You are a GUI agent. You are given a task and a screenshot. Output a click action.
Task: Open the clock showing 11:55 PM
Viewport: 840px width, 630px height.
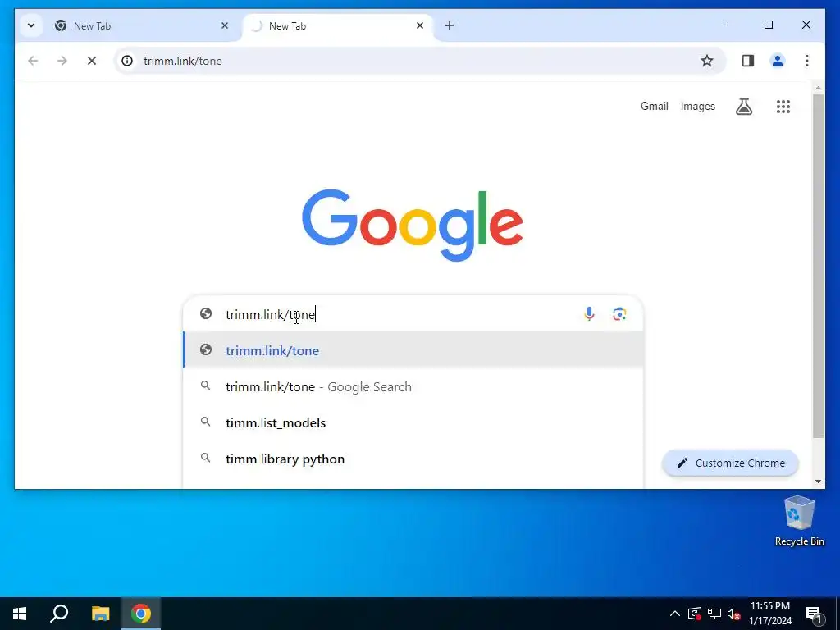click(770, 614)
